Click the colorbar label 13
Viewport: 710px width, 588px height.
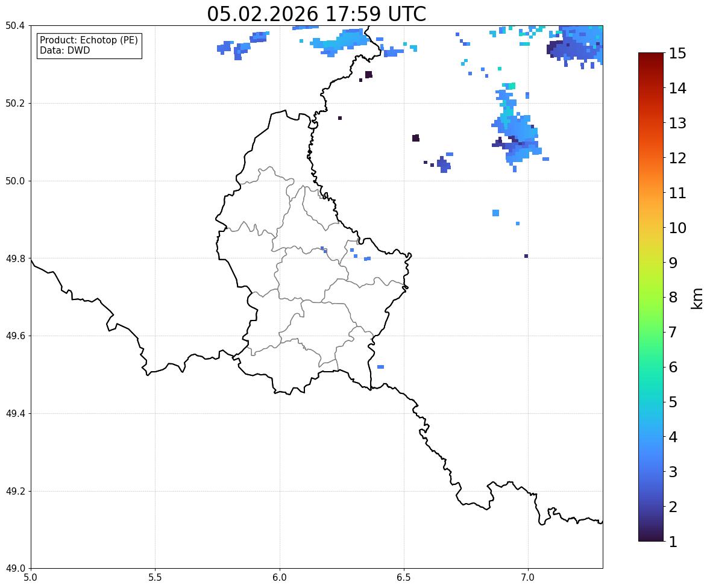point(677,123)
